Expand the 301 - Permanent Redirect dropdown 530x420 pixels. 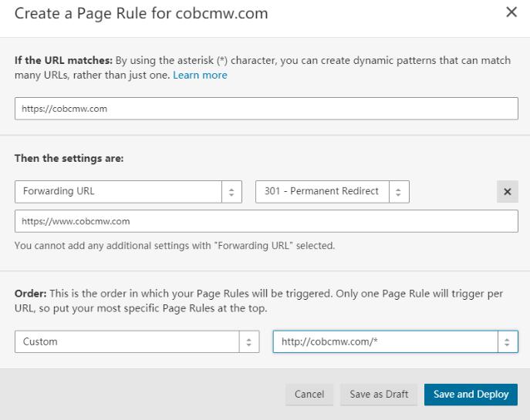click(322, 192)
